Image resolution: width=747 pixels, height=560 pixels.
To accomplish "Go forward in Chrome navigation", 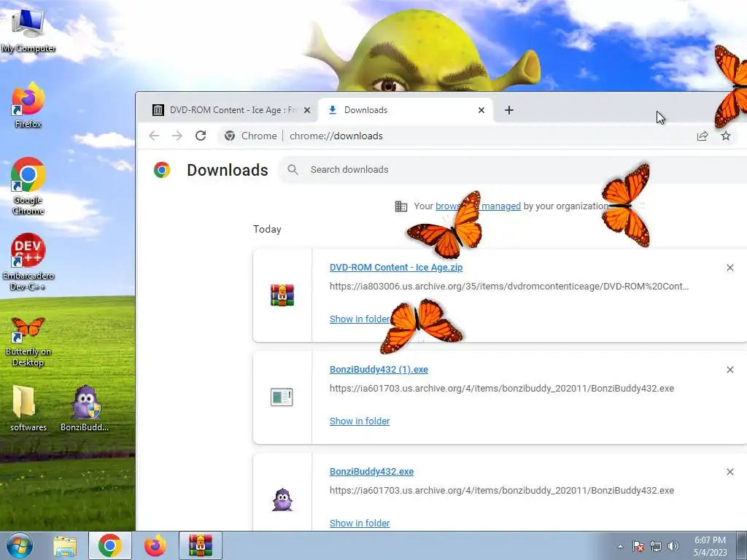I will coord(177,136).
